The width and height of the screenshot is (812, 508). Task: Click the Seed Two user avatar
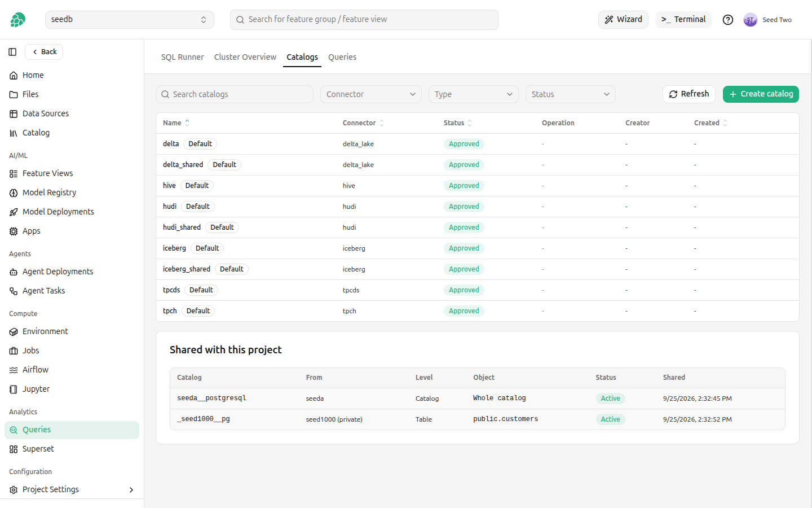(750, 20)
